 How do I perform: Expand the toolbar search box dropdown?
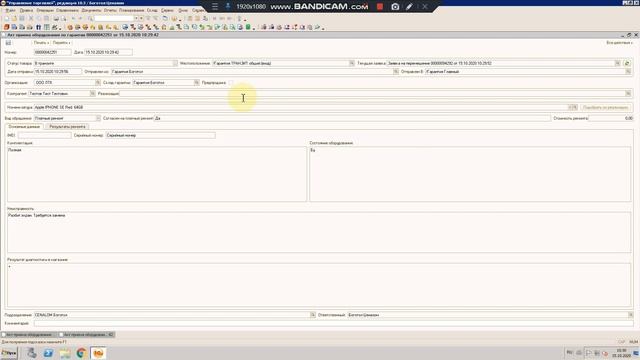pyautogui.click(x=137, y=19)
